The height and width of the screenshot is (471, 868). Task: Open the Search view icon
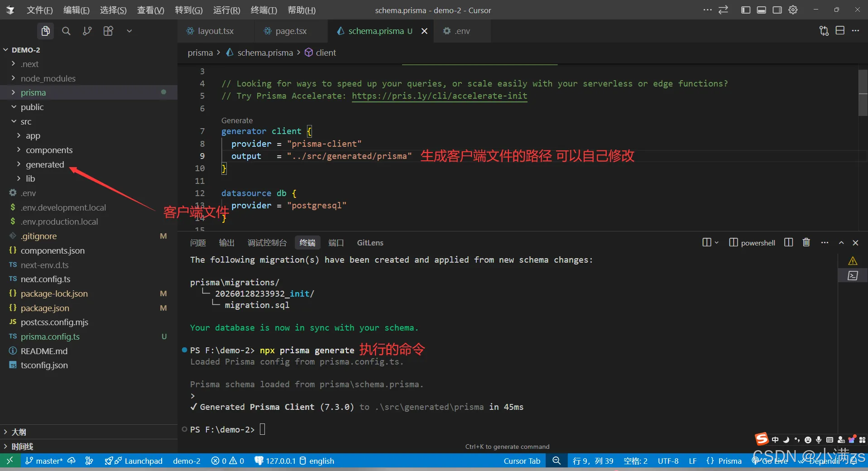(x=66, y=31)
